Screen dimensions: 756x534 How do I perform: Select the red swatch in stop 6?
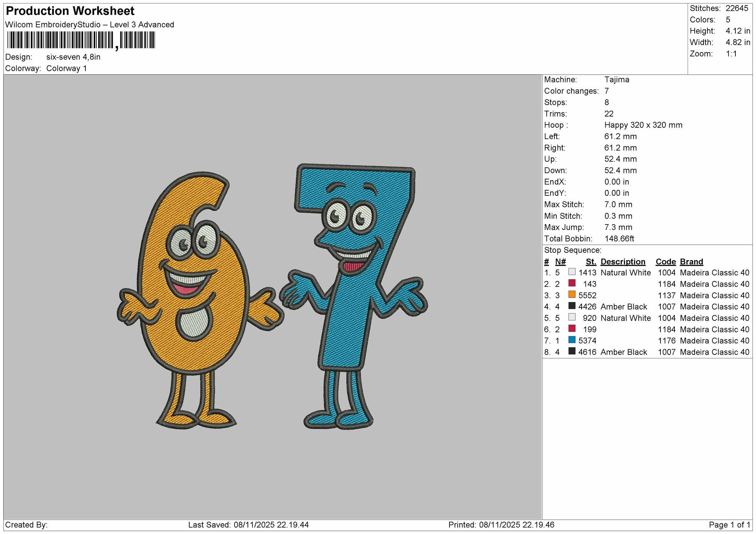coord(572,329)
